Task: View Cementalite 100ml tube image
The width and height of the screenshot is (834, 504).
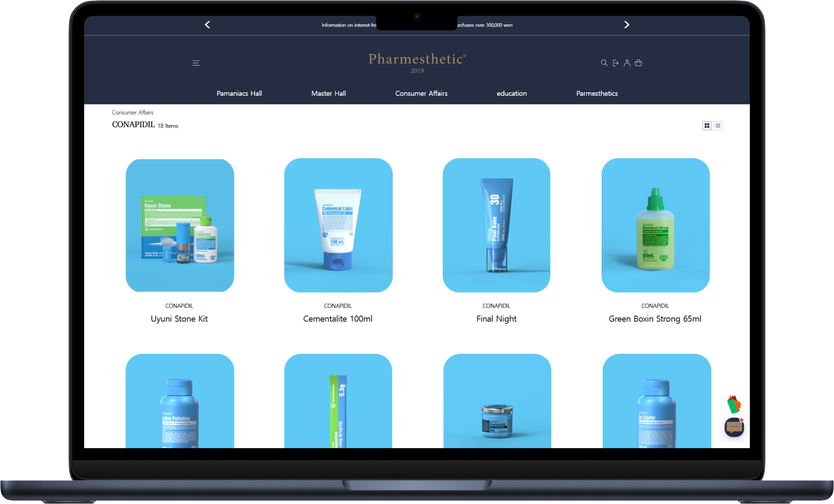Action: click(338, 225)
